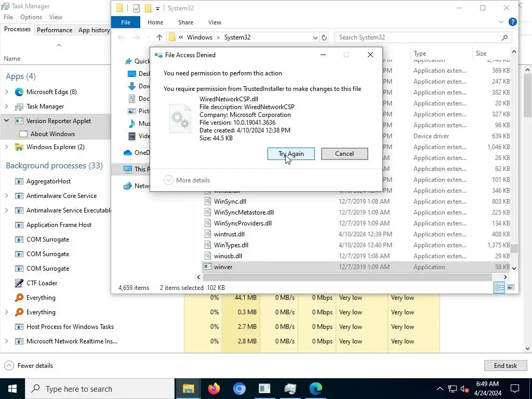Click End task in Task Manager
Image resolution: width=532 pixels, height=399 pixels.
point(505,365)
